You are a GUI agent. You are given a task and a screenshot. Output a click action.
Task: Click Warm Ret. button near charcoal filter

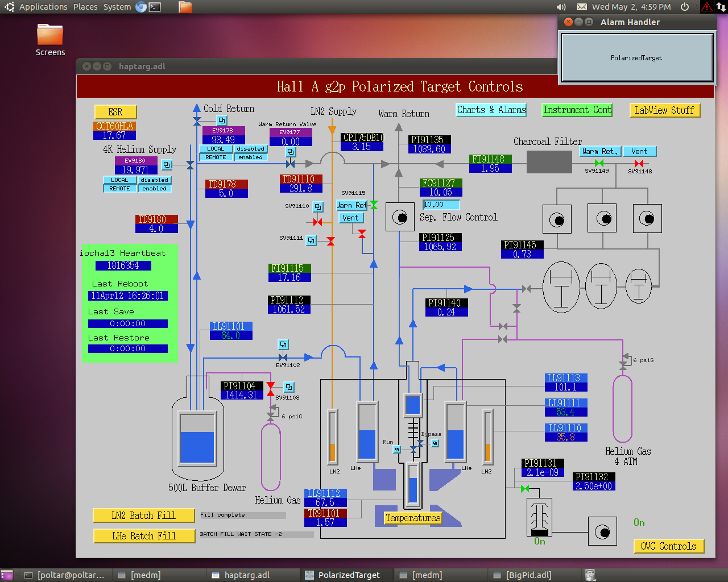pyautogui.click(x=600, y=151)
